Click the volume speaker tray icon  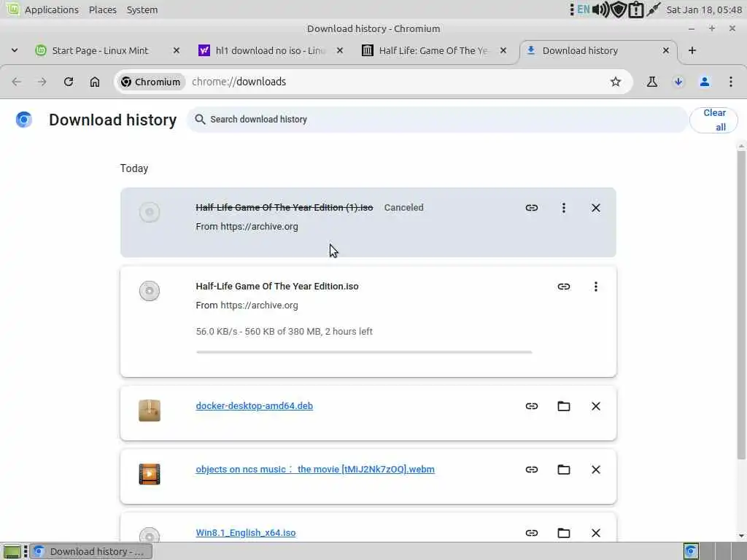pyautogui.click(x=601, y=9)
